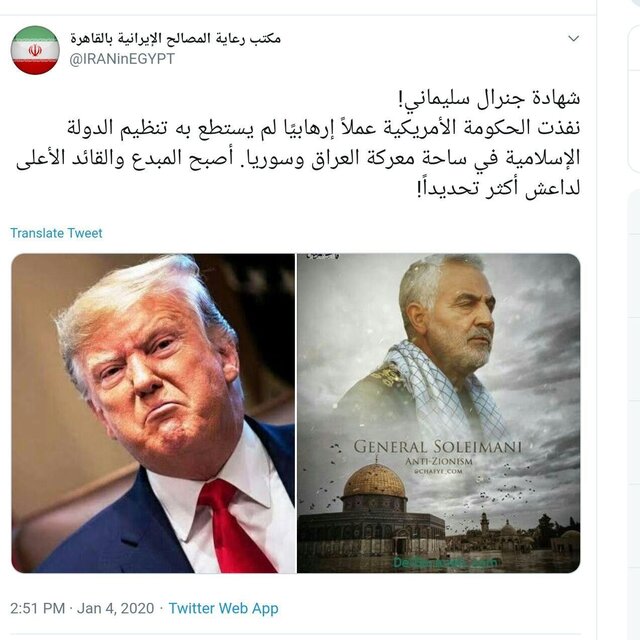Open the left photo of man with red tie
This screenshot has height=640, width=640.
click(x=153, y=413)
